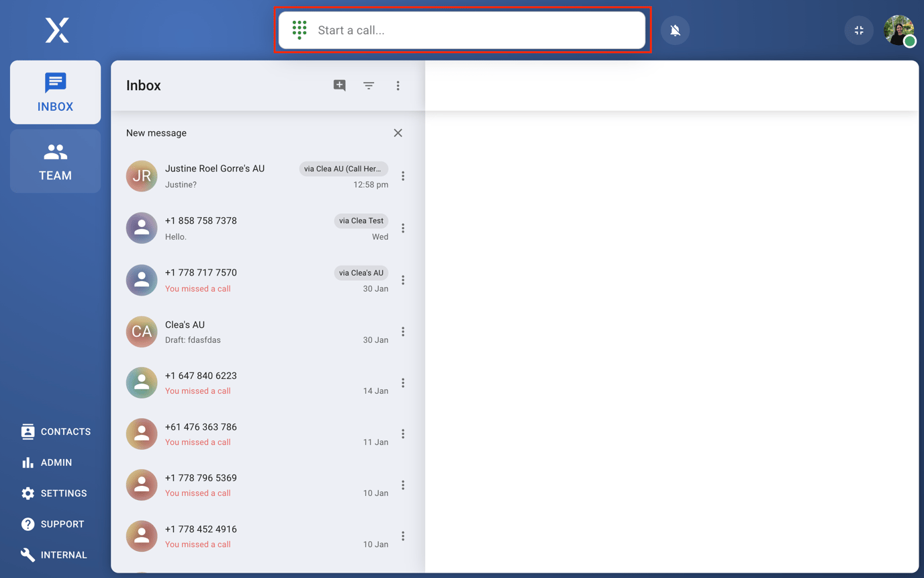Open the Support help page
924x578 pixels.
[52, 524]
